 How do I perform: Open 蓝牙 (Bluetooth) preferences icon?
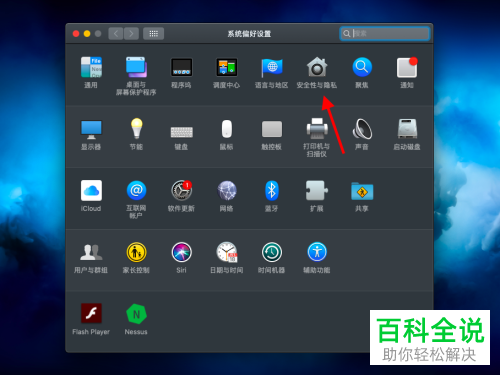point(272,190)
